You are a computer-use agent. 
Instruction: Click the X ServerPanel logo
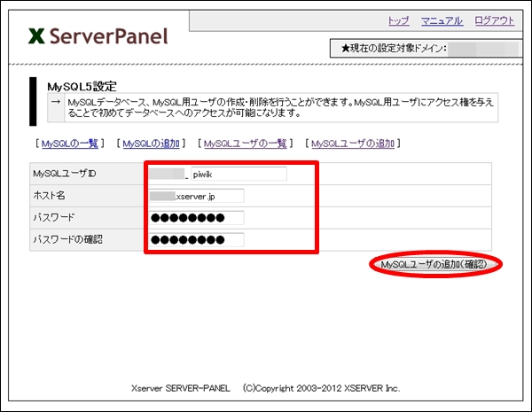click(98, 36)
